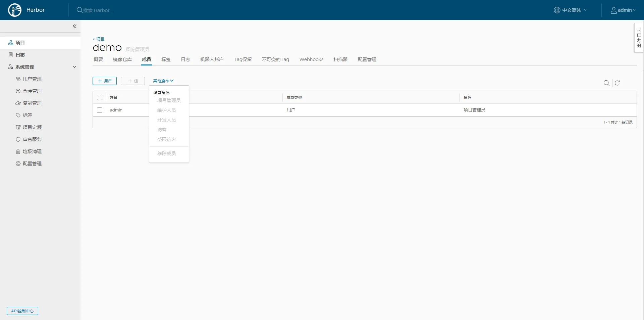Image resolution: width=644 pixels, height=320 pixels.
Task: Click the Harbor logo icon
Action: (15, 10)
